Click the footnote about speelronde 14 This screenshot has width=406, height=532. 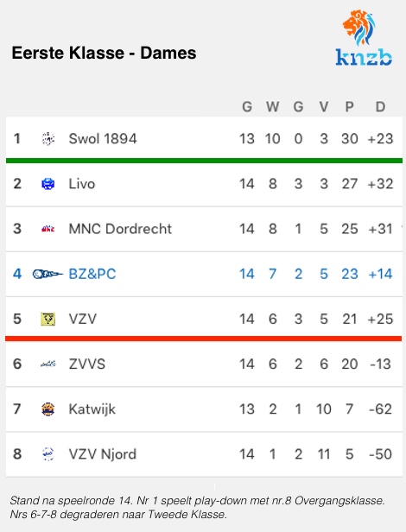click(197, 507)
